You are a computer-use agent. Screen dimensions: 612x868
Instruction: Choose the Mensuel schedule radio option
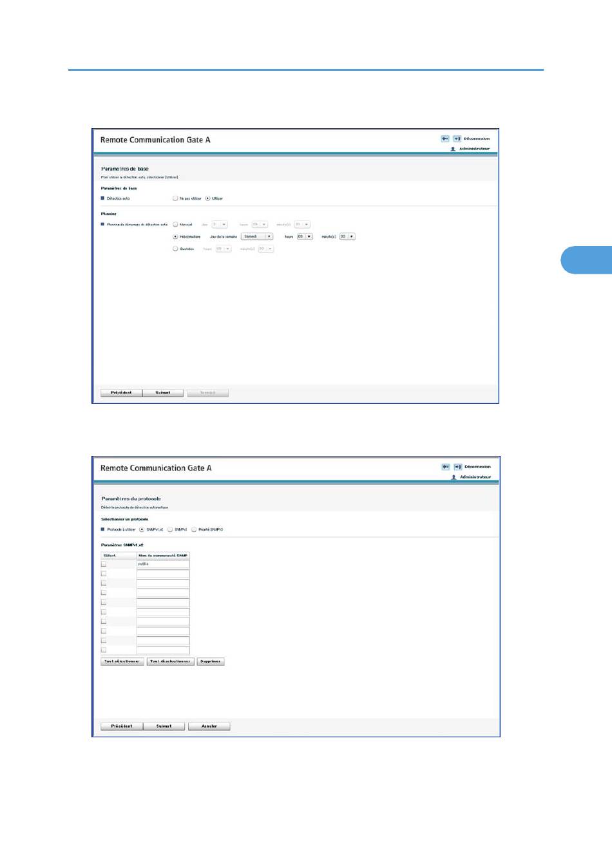(175, 224)
